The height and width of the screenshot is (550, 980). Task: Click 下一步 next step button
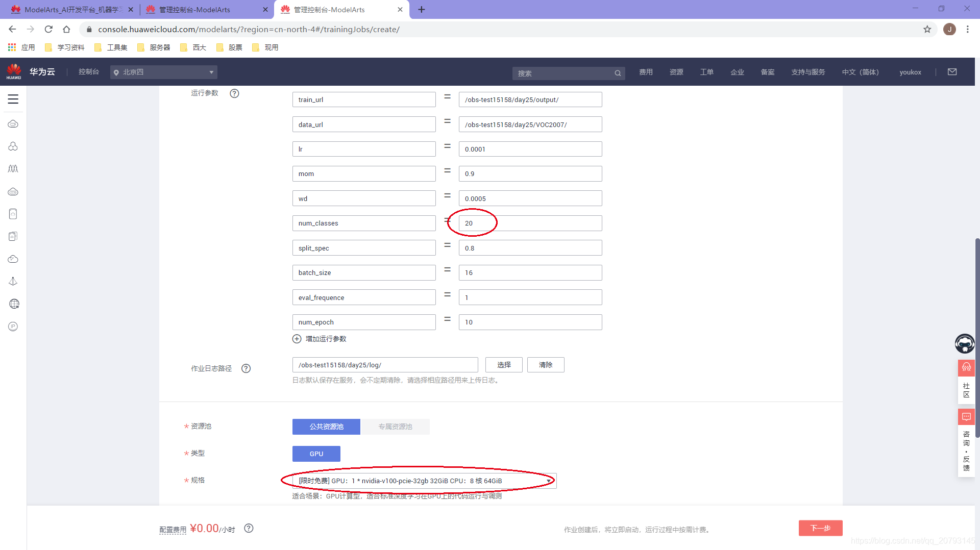pyautogui.click(x=821, y=528)
